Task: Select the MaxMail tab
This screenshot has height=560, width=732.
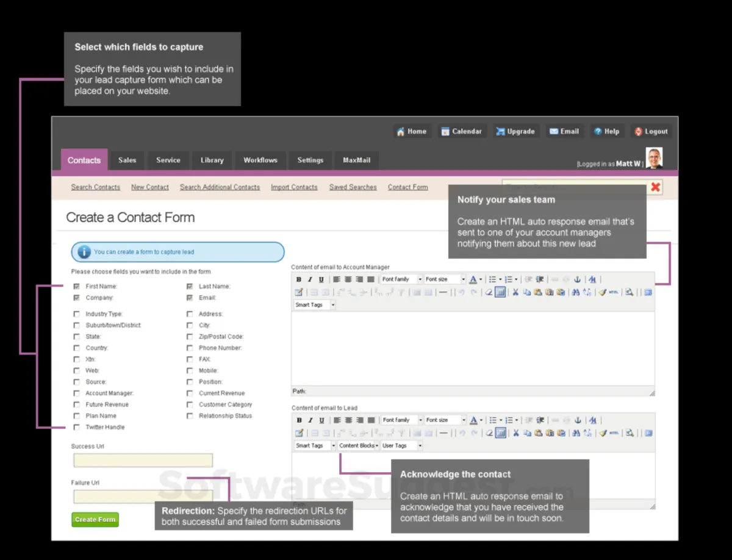Action: pos(357,160)
